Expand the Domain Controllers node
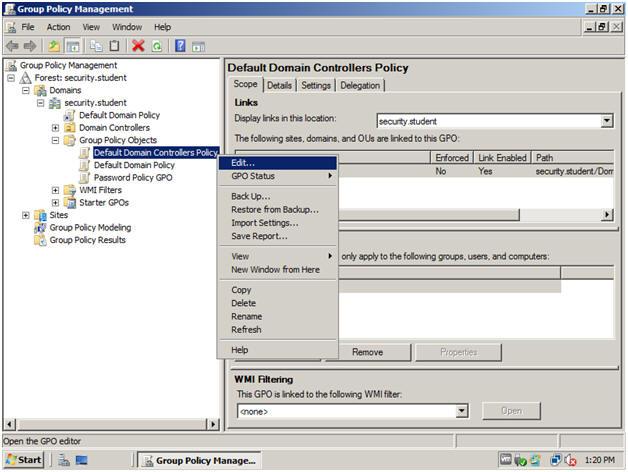 [55, 128]
